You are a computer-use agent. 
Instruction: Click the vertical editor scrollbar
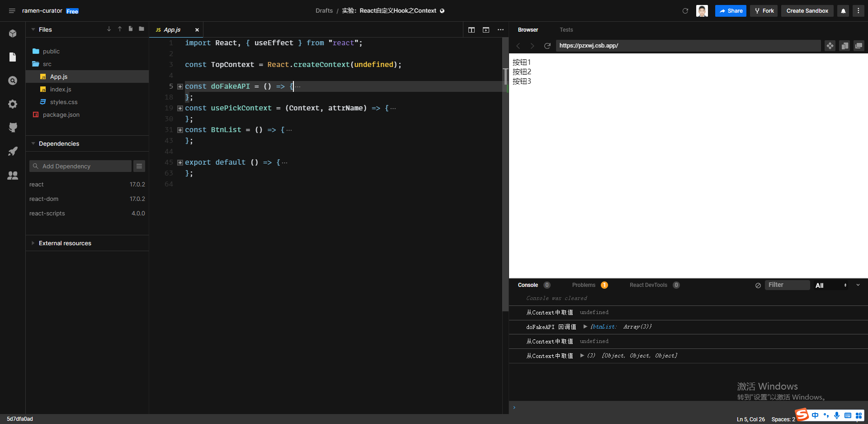(505, 77)
